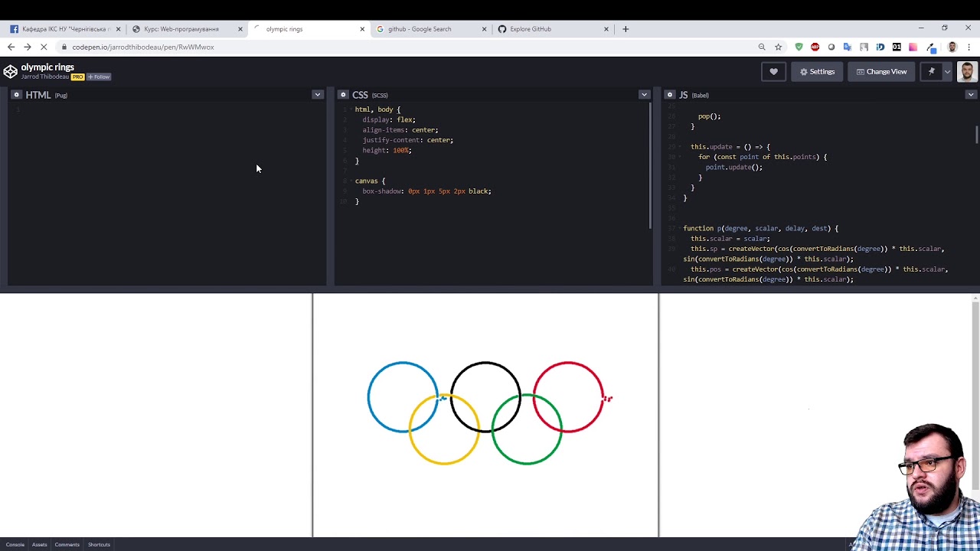980x551 pixels.
Task: Open the Console panel
Action: (15, 545)
